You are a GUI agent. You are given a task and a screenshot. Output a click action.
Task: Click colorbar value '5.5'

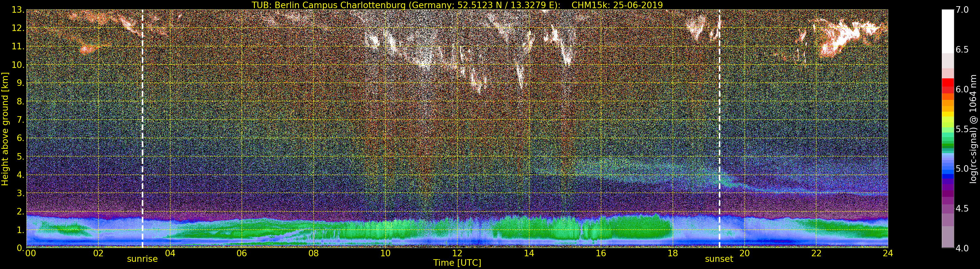pos(962,129)
